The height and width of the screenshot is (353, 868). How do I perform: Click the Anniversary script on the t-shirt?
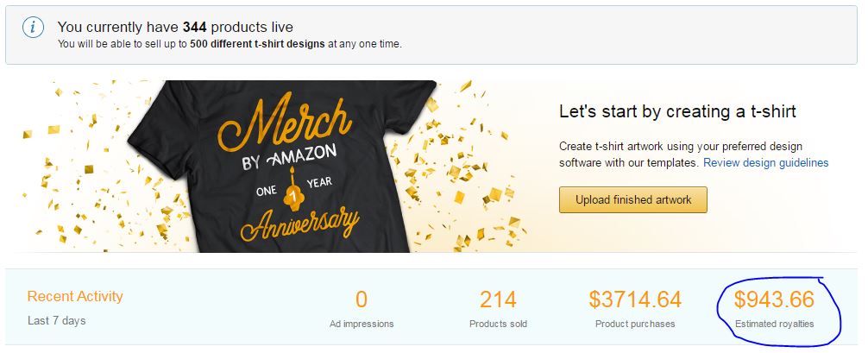click(x=301, y=221)
